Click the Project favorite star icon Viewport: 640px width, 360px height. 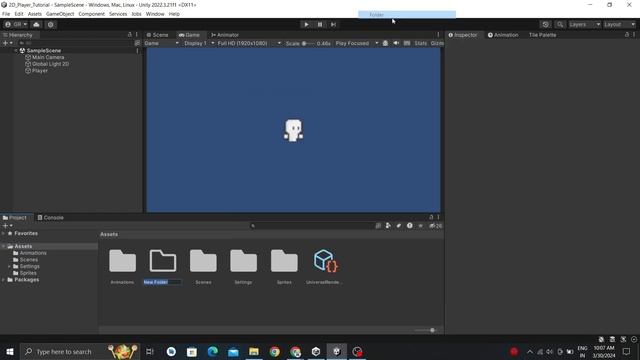coord(420,226)
